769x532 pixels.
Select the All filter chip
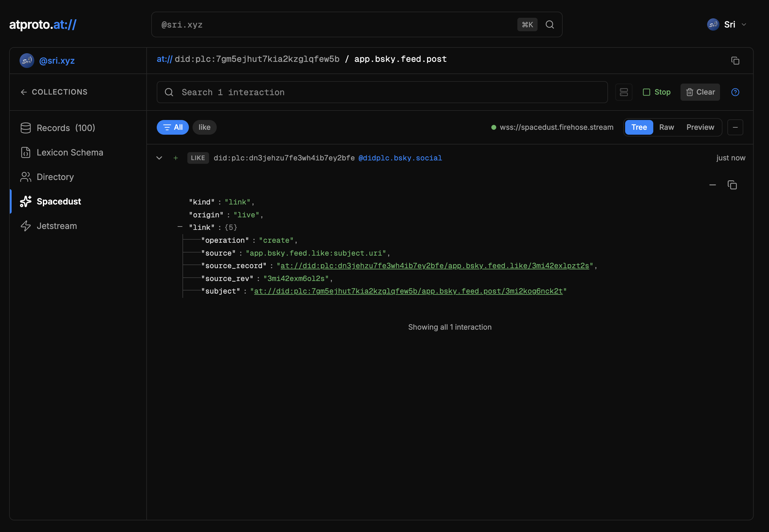pos(173,127)
